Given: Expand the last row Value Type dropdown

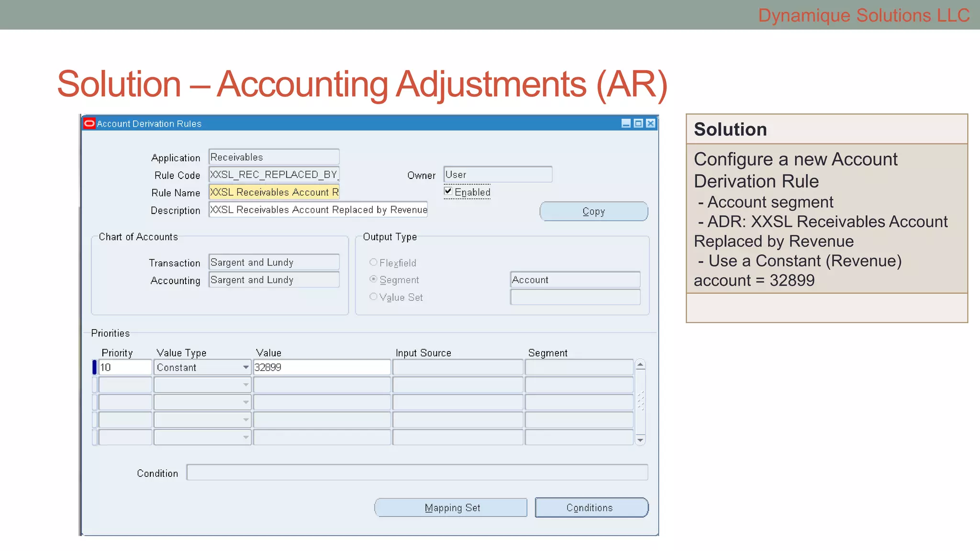Looking at the screenshot, I should click(x=245, y=437).
